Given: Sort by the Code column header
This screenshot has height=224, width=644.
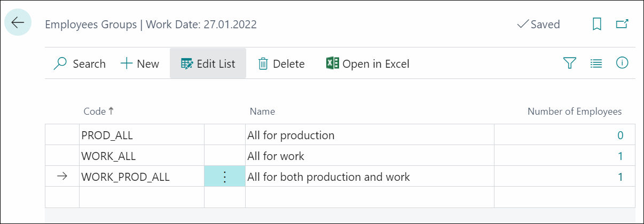Looking at the screenshot, I should point(99,111).
